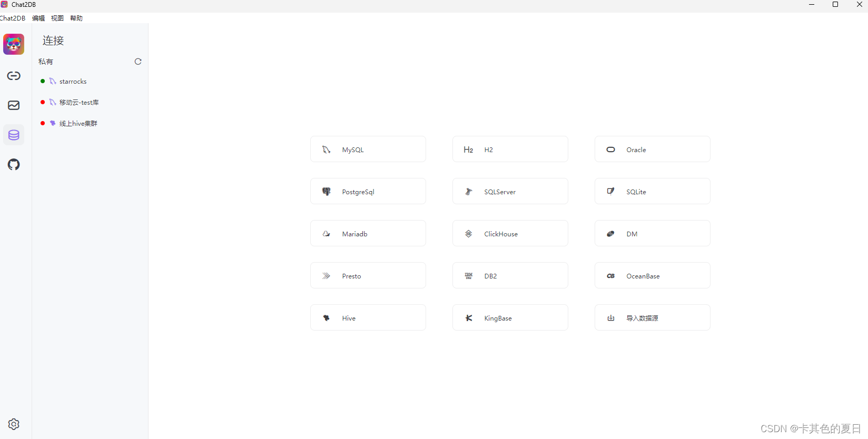Click the SQLite feather icon
This screenshot has height=439, width=868.
[610, 191]
